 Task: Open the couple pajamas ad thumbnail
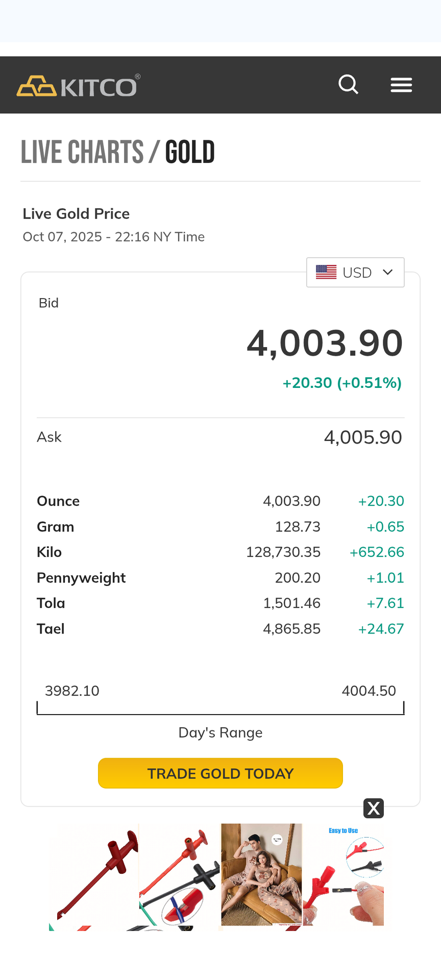click(x=261, y=874)
